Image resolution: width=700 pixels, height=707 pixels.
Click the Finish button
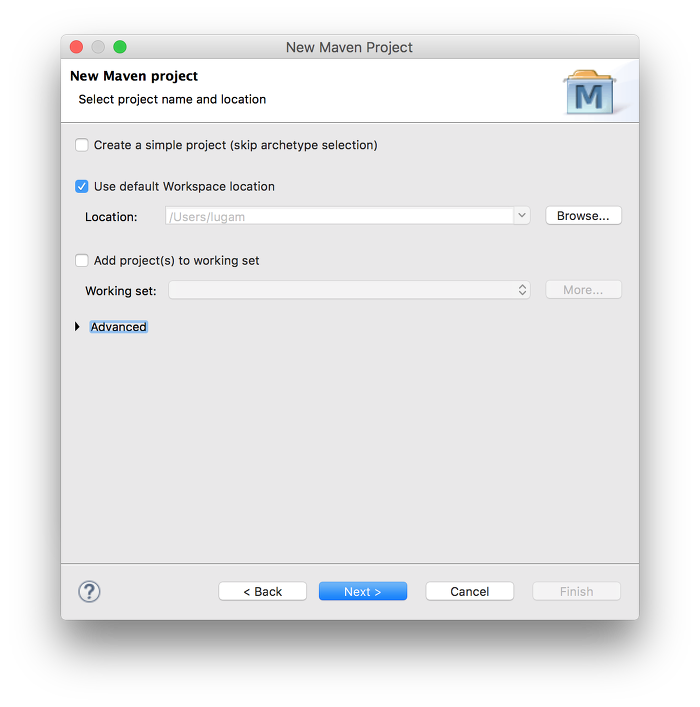tap(576, 591)
